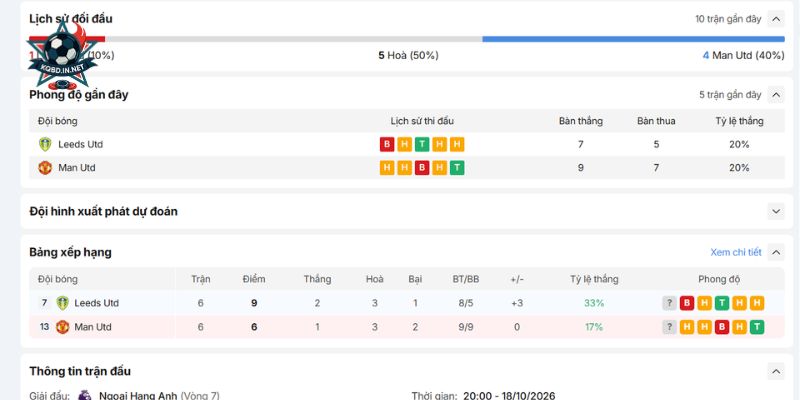
Task: Click Man Utd crest in recent form table
Action: click(45, 168)
